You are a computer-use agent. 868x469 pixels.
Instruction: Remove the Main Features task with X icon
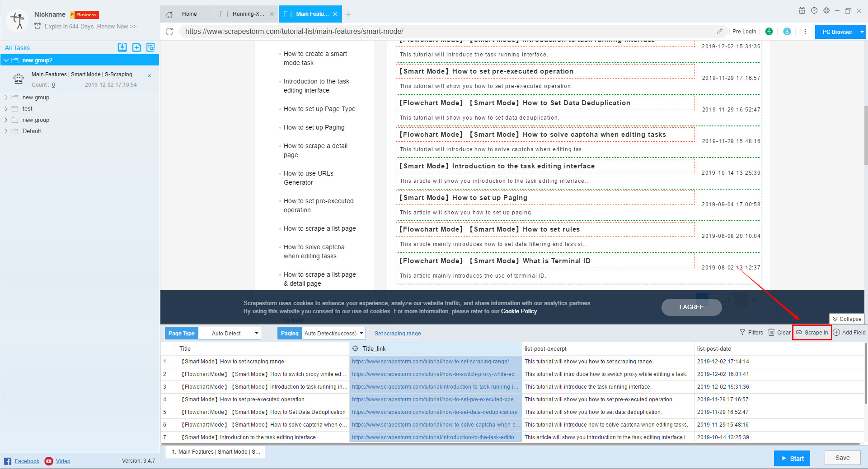click(x=150, y=75)
